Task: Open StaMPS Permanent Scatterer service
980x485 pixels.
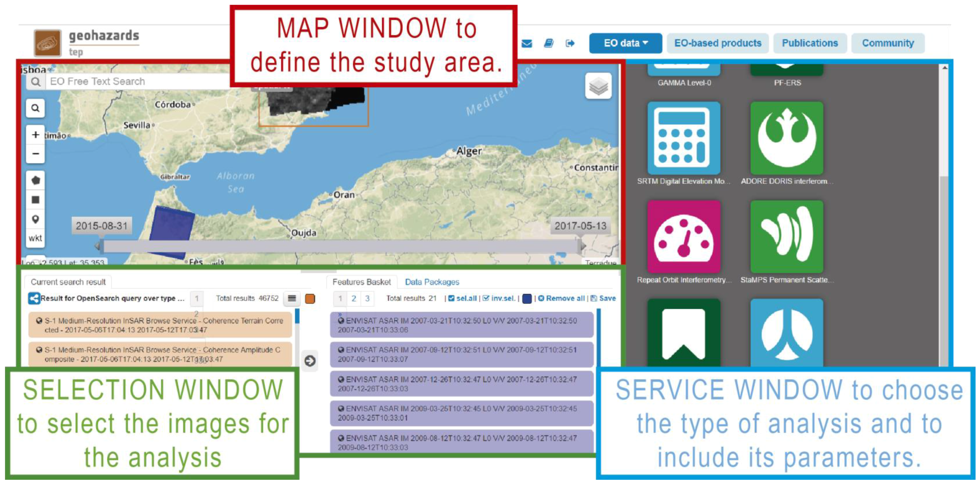Action: click(786, 237)
